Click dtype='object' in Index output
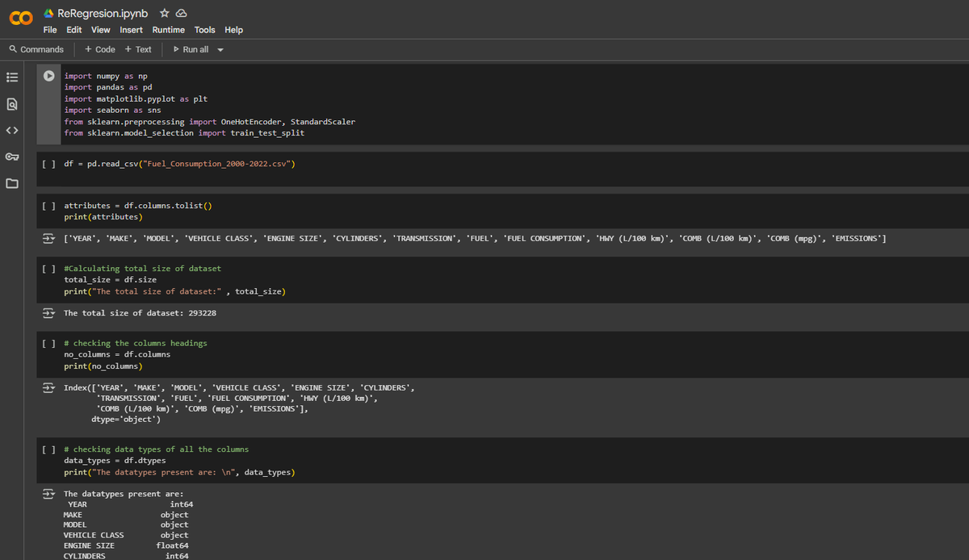The height and width of the screenshot is (560, 969). [126, 420]
